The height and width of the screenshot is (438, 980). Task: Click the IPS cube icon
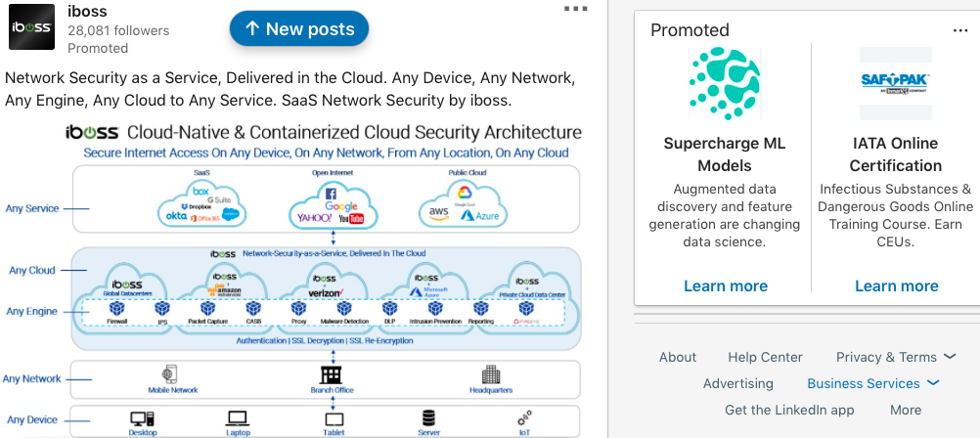[162, 309]
